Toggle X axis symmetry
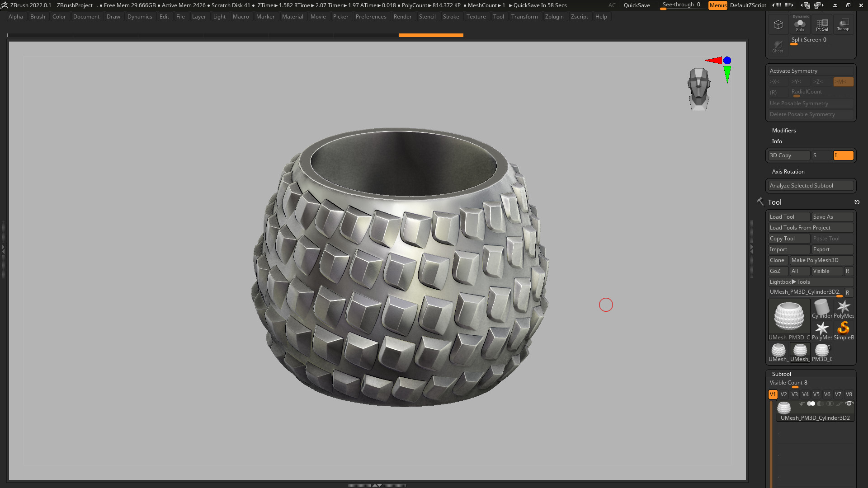Image resolution: width=868 pixels, height=488 pixels. pyautogui.click(x=778, y=82)
